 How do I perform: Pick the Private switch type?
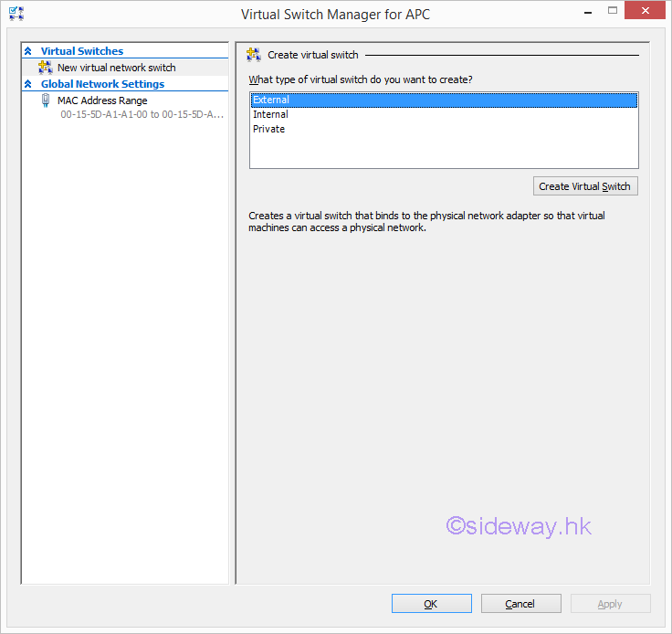coord(268,129)
